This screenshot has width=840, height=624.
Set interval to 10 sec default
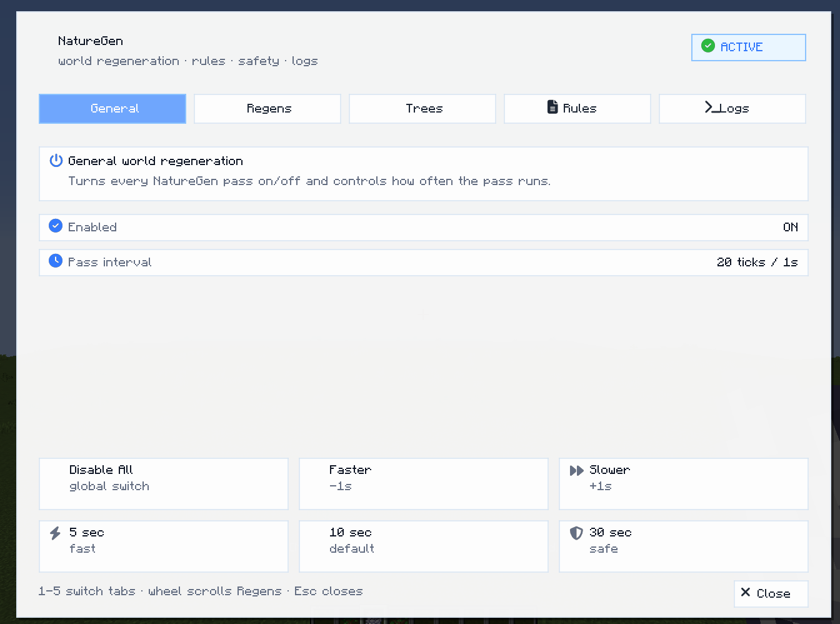click(424, 546)
